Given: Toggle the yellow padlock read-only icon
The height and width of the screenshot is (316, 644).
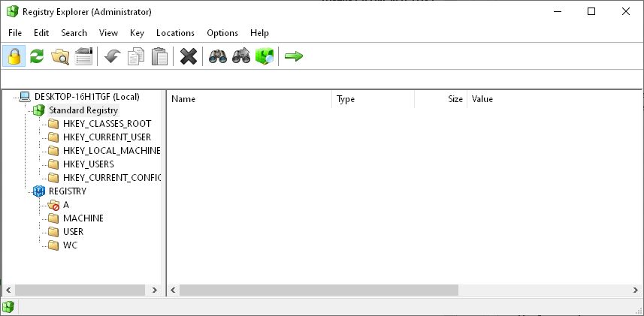Looking at the screenshot, I should click(x=14, y=56).
